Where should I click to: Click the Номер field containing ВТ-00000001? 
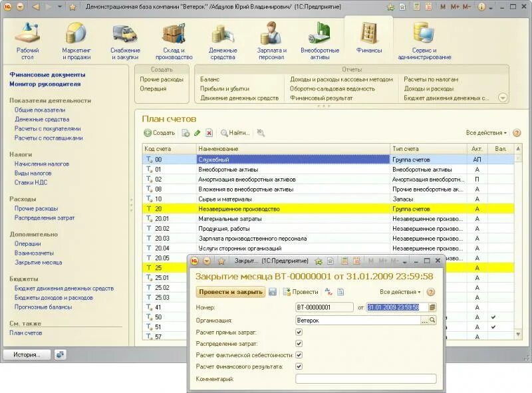coord(325,307)
